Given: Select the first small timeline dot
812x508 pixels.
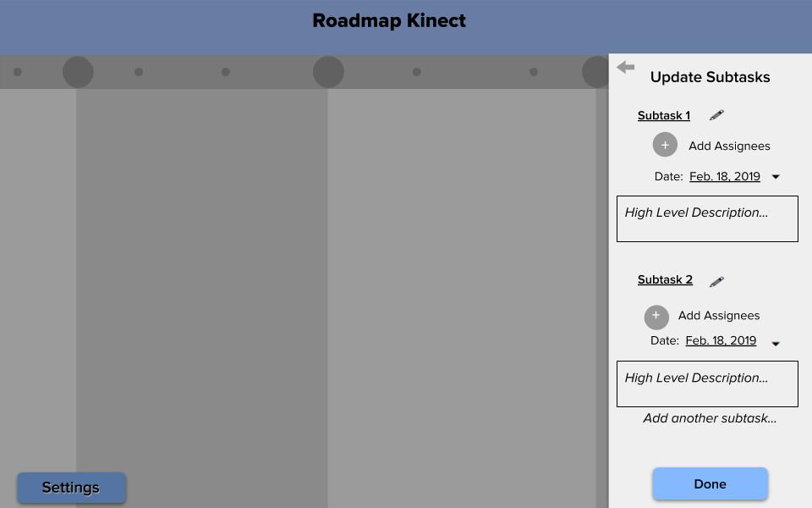Looking at the screenshot, I should tap(18, 72).
